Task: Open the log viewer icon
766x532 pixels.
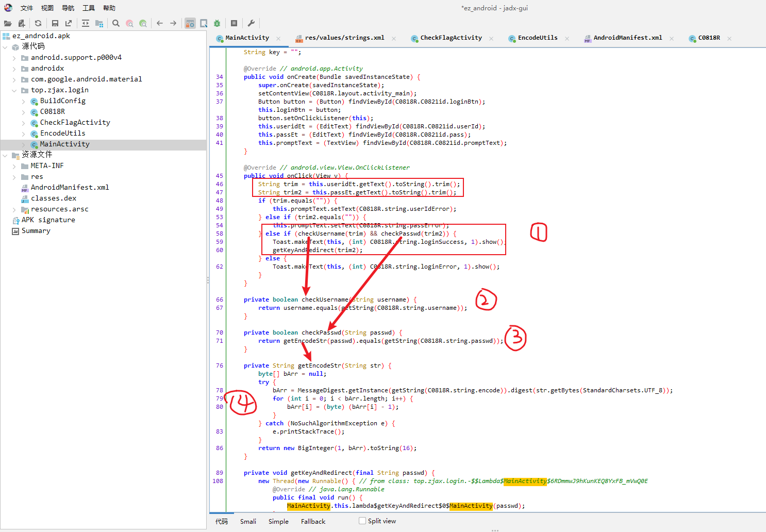Action: 234,23
